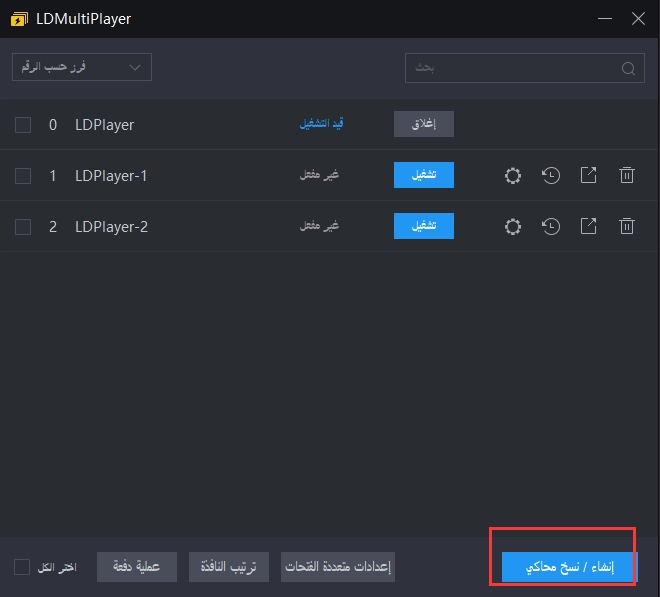
Task: Click تشغيل to start LDPlayer-2
Action: [x=424, y=226]
